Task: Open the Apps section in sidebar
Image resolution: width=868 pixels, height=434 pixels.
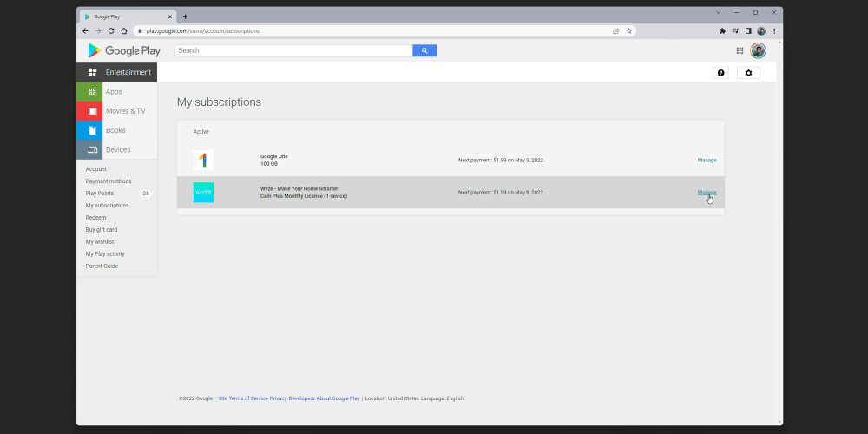Action: coord(114,92)
